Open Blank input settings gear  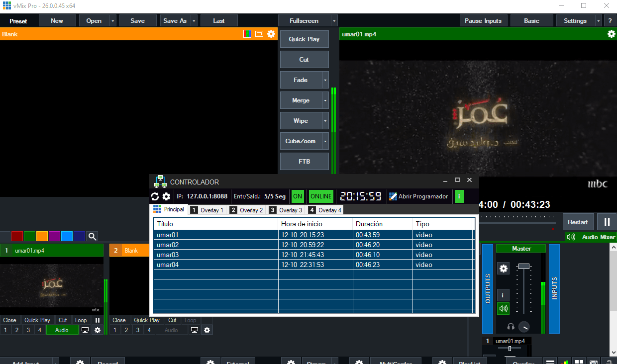(207, 330)
